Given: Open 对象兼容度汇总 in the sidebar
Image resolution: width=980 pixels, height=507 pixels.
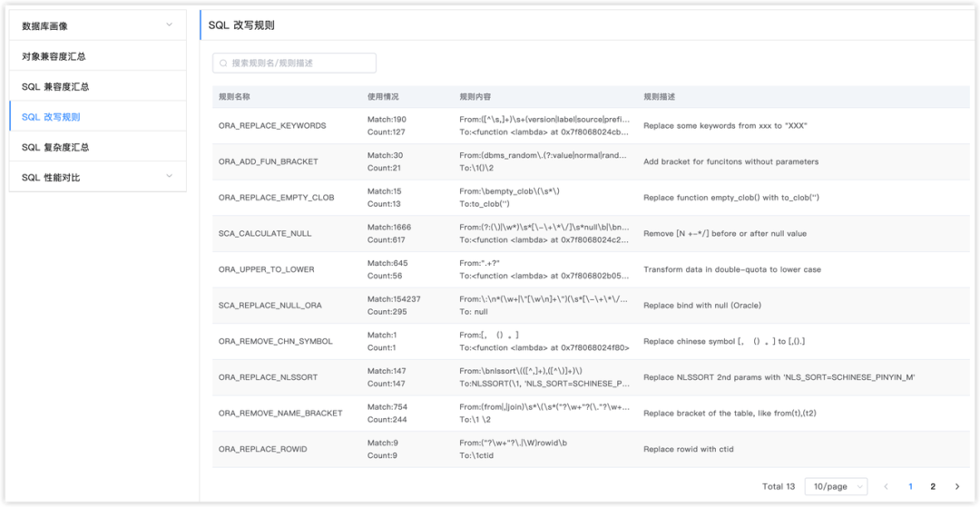Looking at the screenshot, I should point(97,56).
